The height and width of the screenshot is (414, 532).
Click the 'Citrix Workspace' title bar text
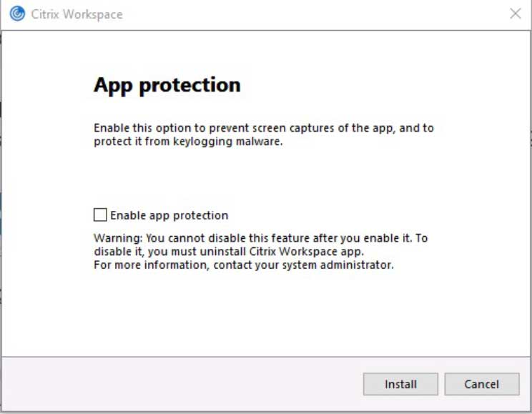(77, 14)
